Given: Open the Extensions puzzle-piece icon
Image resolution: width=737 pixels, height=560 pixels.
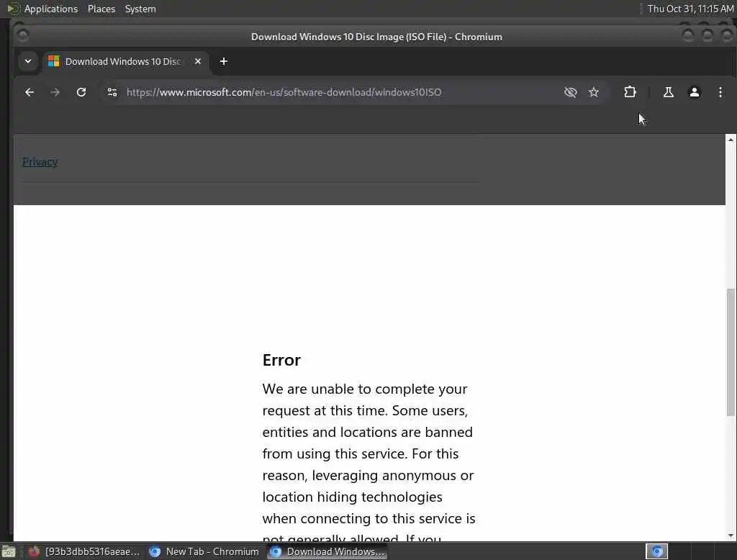Looking at the screenshot, I should click(x=630, y=92).
